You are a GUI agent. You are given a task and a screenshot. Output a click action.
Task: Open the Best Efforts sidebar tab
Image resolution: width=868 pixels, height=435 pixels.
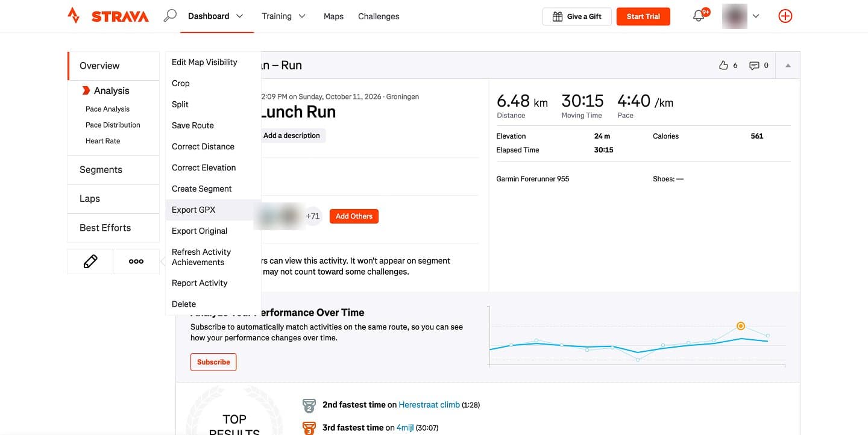point(113,228)
